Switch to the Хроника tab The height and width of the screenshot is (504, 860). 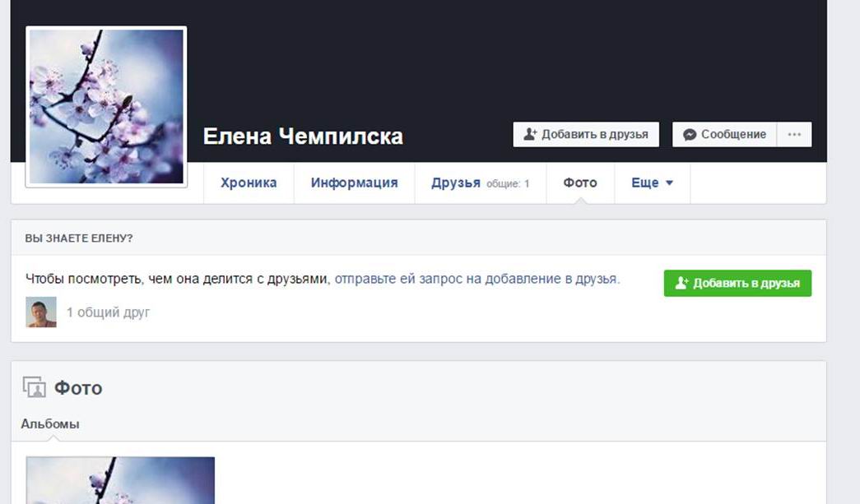click(249, 183)
